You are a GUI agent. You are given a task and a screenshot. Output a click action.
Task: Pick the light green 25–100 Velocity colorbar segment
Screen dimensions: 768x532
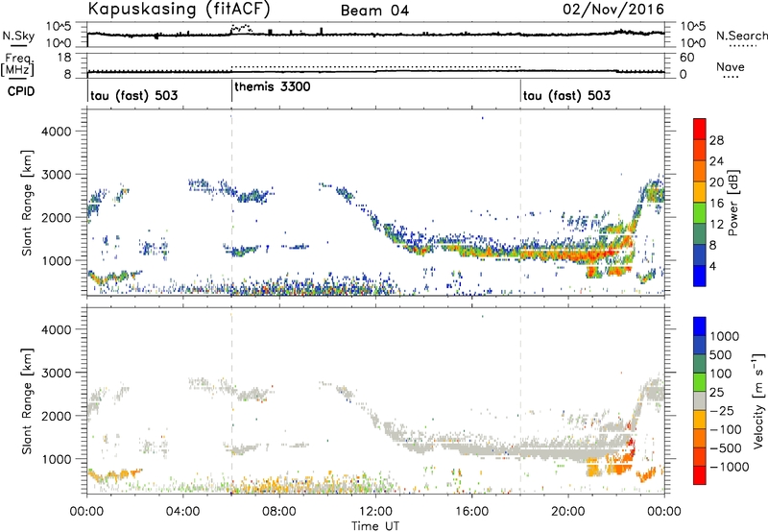click(x=700, y=382)
